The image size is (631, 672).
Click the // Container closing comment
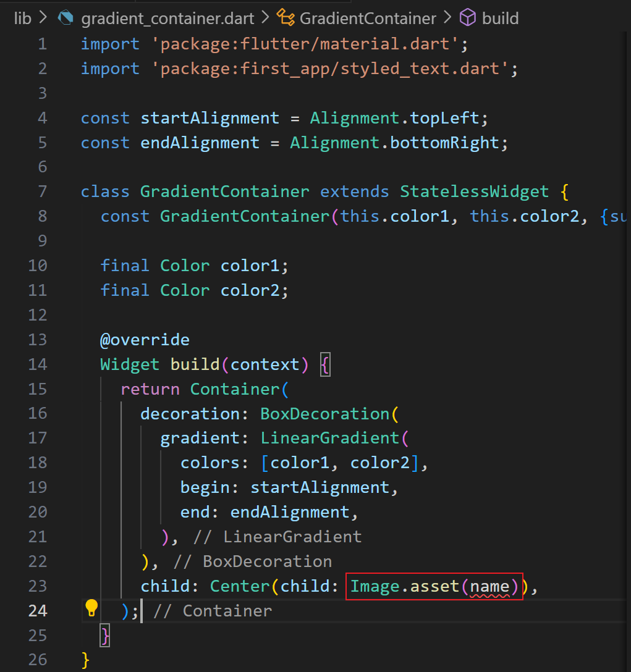(213, 611)
